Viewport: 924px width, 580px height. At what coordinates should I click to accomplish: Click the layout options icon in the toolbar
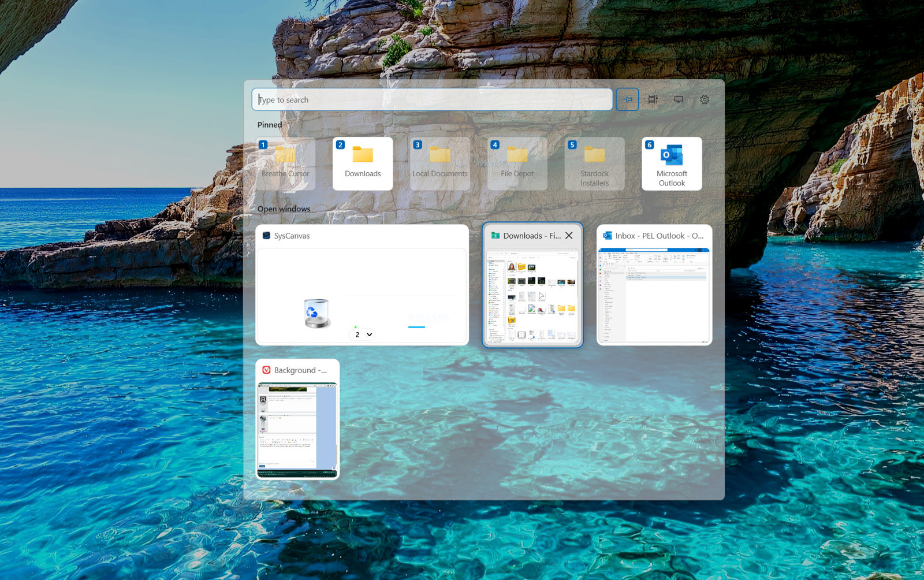pyautogui.click(x=653, y=99)
